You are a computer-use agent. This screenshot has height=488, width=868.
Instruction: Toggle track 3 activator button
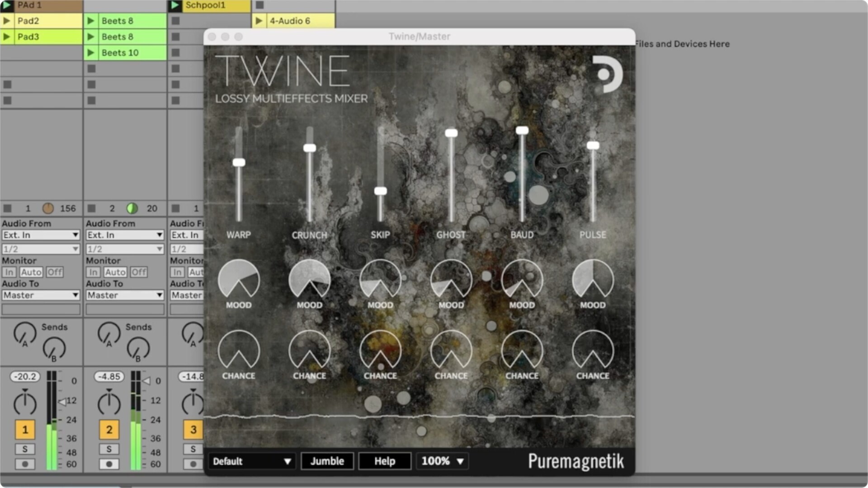pos(193,430)
